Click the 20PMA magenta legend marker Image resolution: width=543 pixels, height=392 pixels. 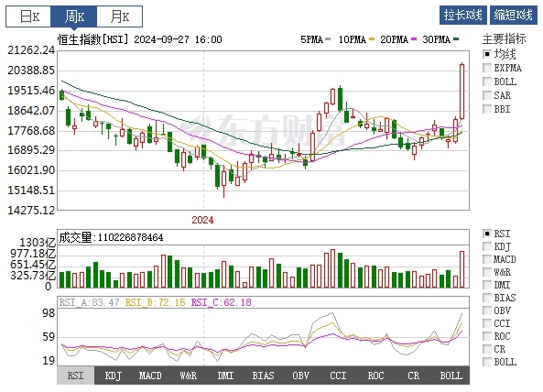point(414,39)
